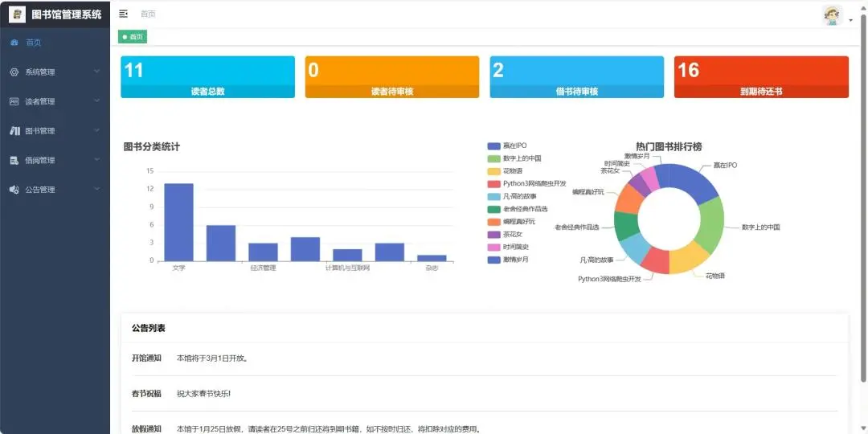This screenshot has width=868, height=434.
Task: Click the 热门图书排行榜 chart title
Action: click(669, 147)
